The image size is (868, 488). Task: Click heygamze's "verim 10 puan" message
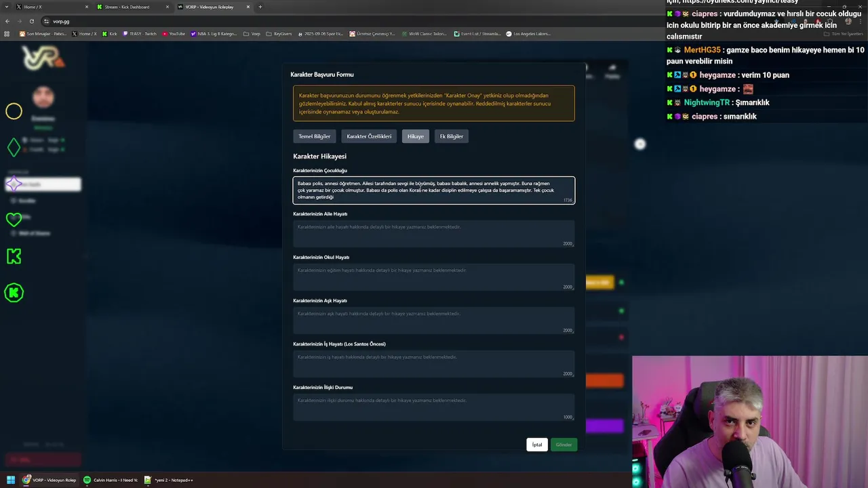click(765, 75)
